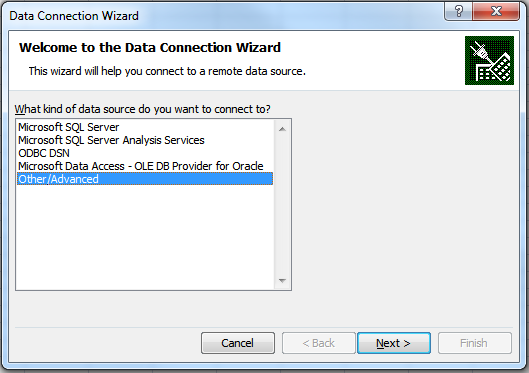The height and width of the screenshot is (373, 529).
Task: Click empty area inside data source list
Action: 145,236
